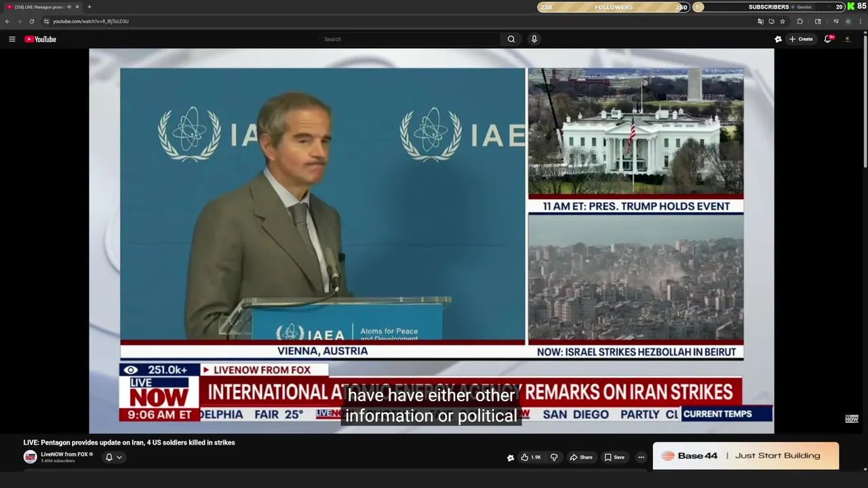Open the Chrome profile avatar
This screenshot has width=868, height=488.
848,21
